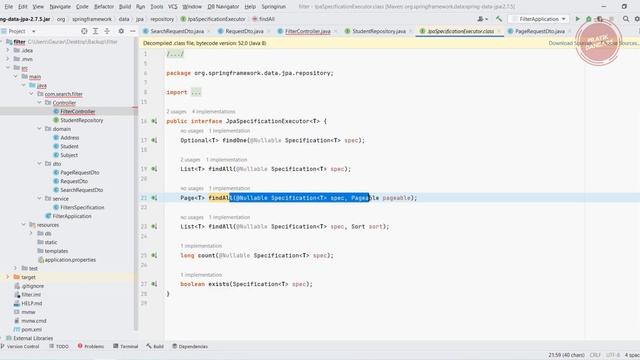The width and height of the screenshot is (640, 360).
Task: Open the VCS menu
Action: 173,7
